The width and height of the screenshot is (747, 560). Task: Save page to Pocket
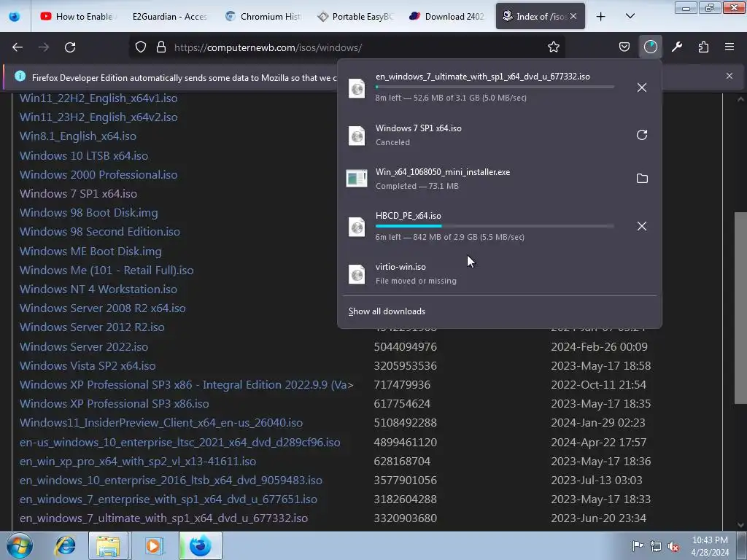pyautogui.click(x=624, y=47)
